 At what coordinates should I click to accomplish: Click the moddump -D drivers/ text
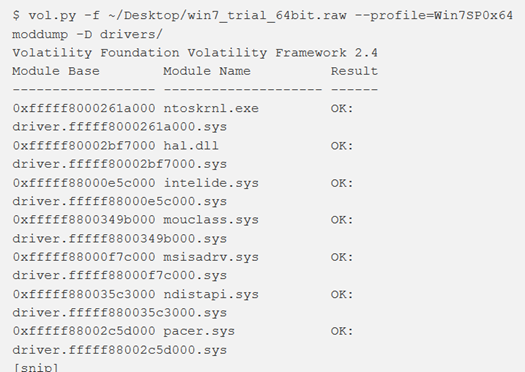click(87, 34)
